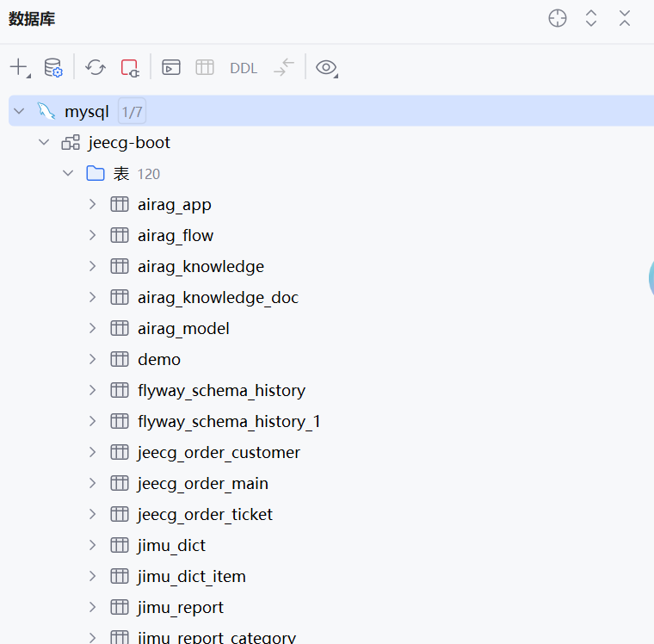The width and height of the screenshot is (654, 644).
Task: Expand the airag_knowledge table chevron
Action: tap(93, 266)
